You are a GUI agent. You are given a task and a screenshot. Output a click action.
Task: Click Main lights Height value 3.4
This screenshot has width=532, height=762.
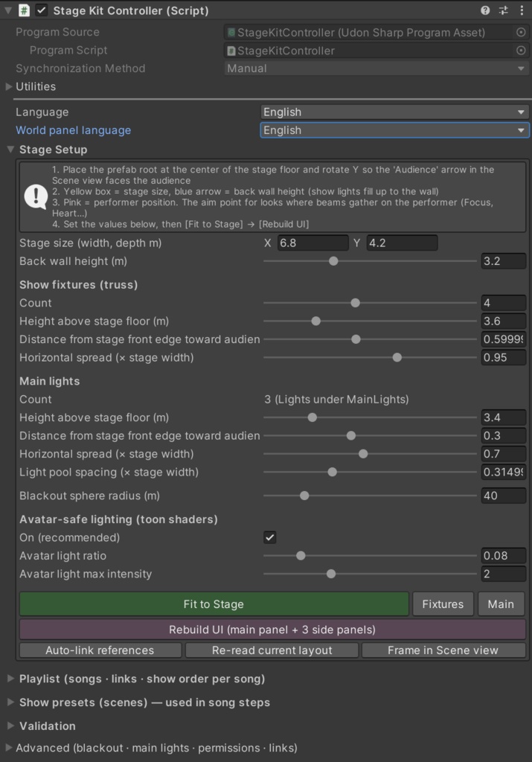(x=503, y=417)
